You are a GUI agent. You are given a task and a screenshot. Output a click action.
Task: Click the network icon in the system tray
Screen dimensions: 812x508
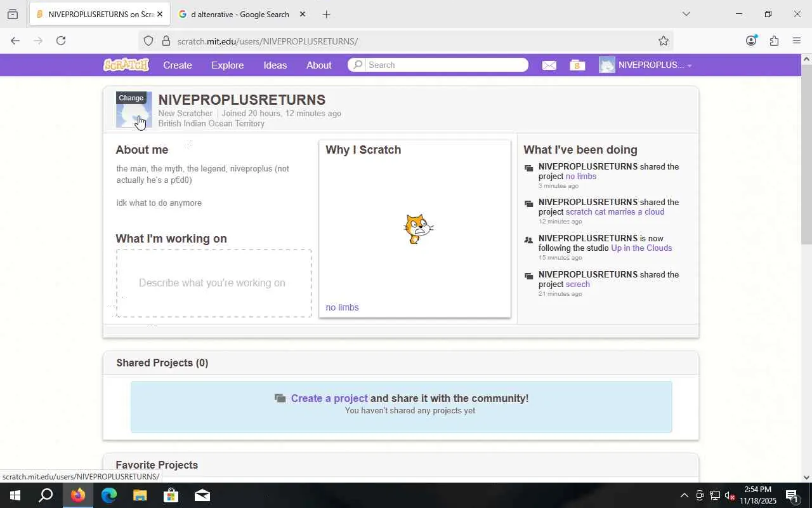[x=714, y=495]
